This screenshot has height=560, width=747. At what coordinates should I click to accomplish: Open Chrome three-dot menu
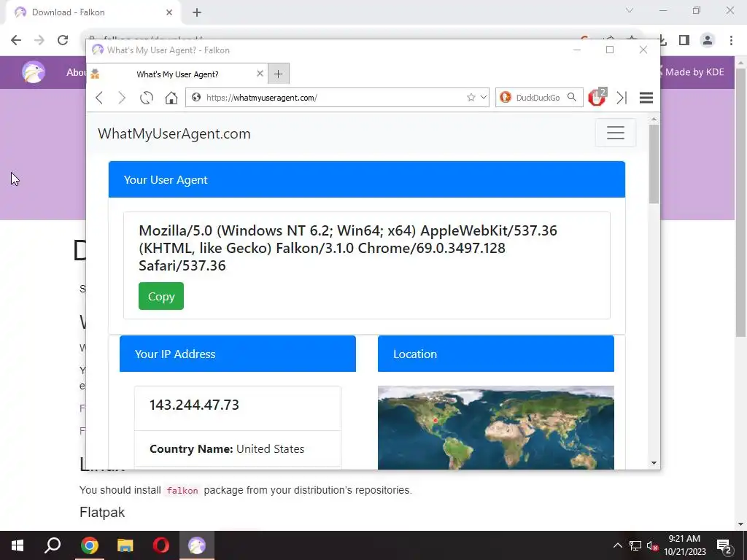tap(731, 40)
